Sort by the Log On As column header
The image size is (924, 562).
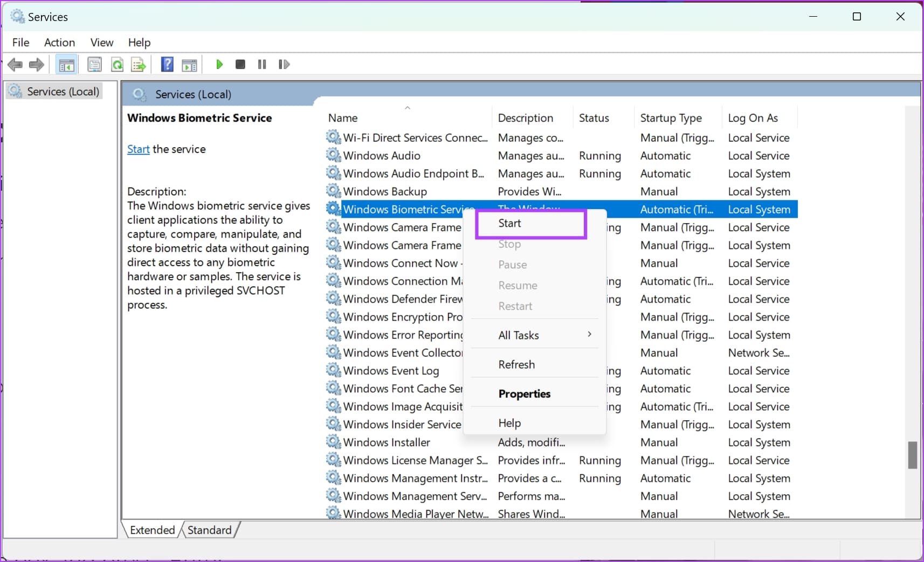click(759, 118)
